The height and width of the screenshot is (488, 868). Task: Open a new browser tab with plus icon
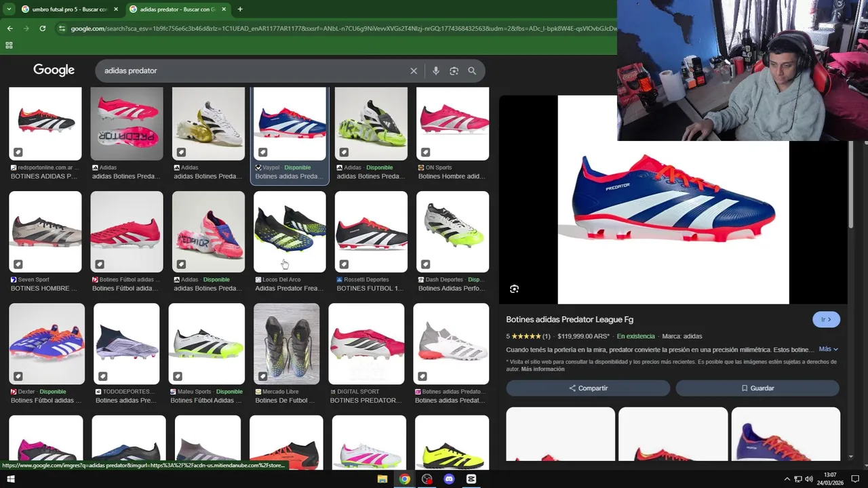[x=240, y=9]
